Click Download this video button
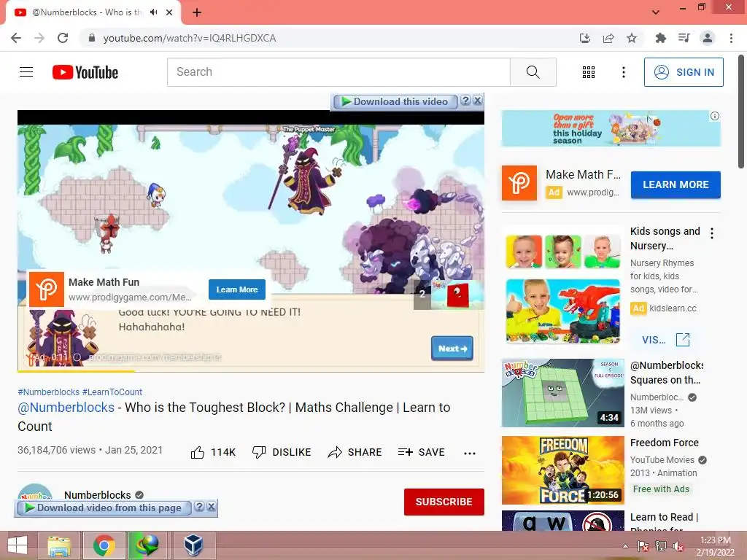 pyautogui.click(x=395, y=101)
